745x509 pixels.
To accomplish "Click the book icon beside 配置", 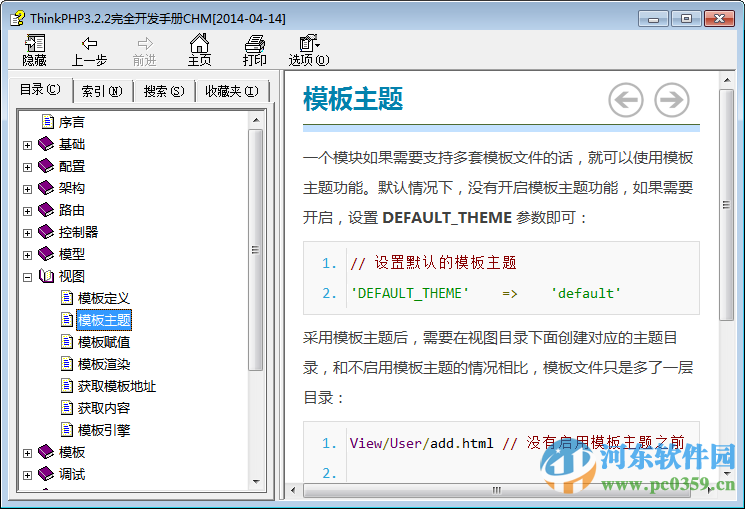I will click(46, 166).
